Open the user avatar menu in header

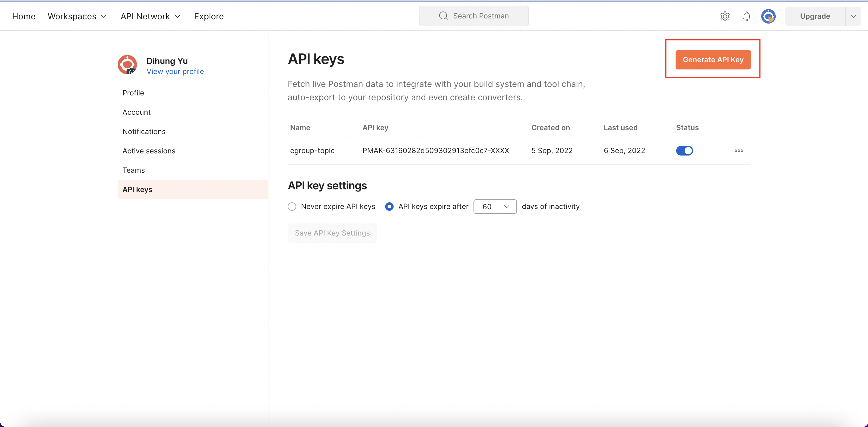click(768, 16)
